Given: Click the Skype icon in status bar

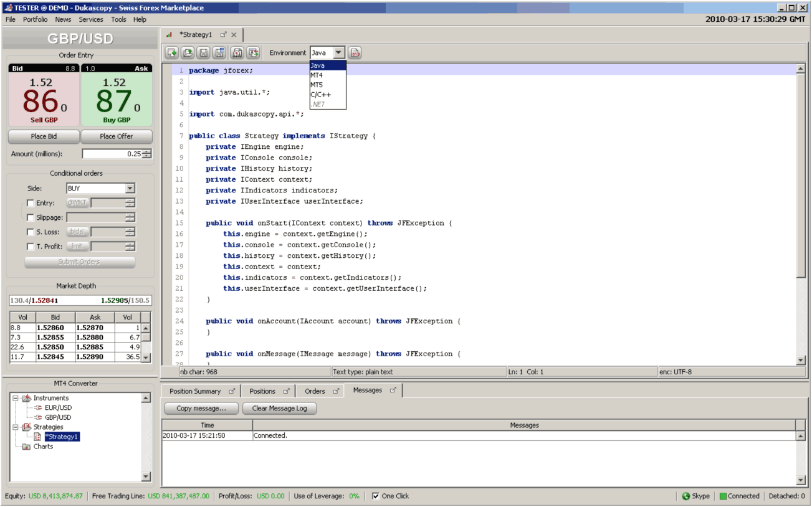Looking at the screenshot, I should [x=686, y=496].
